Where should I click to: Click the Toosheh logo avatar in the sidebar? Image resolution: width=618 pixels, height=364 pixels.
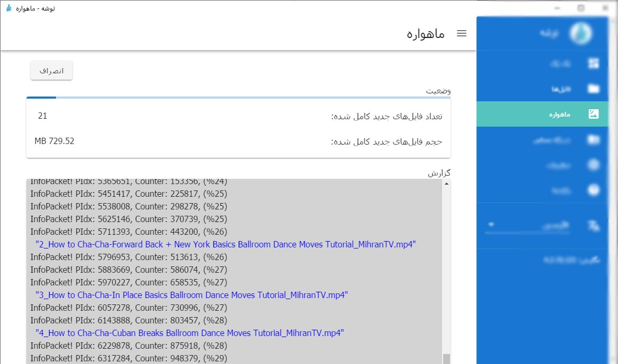tap(580, 33)
